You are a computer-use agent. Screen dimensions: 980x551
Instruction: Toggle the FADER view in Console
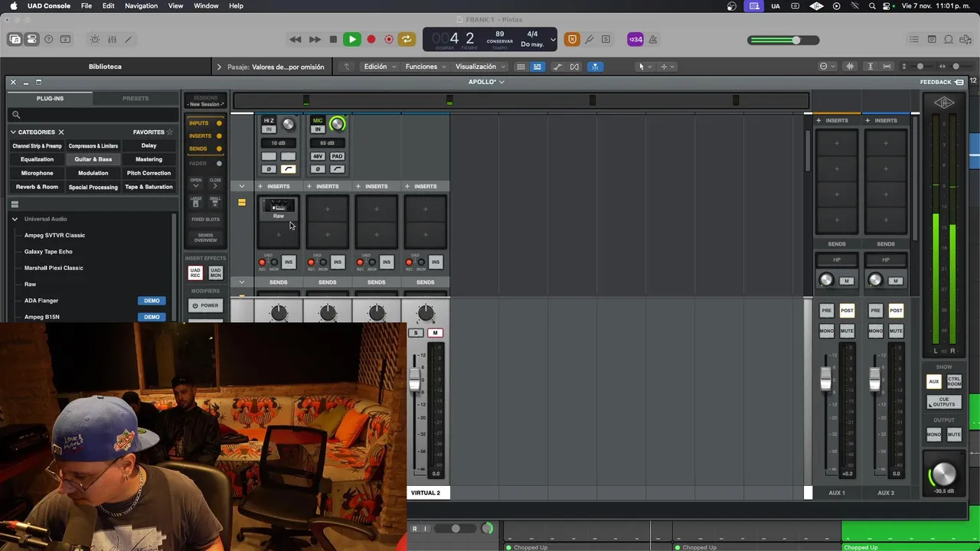tap(205, 163)
